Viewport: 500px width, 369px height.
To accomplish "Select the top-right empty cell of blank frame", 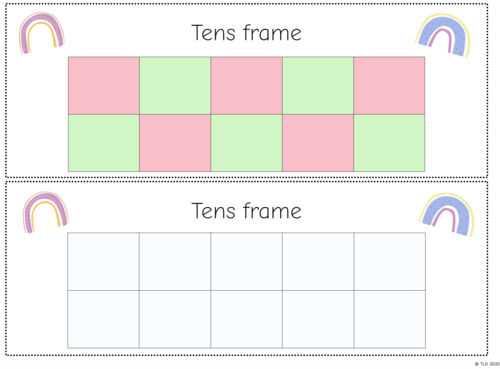I will point(390,261).
